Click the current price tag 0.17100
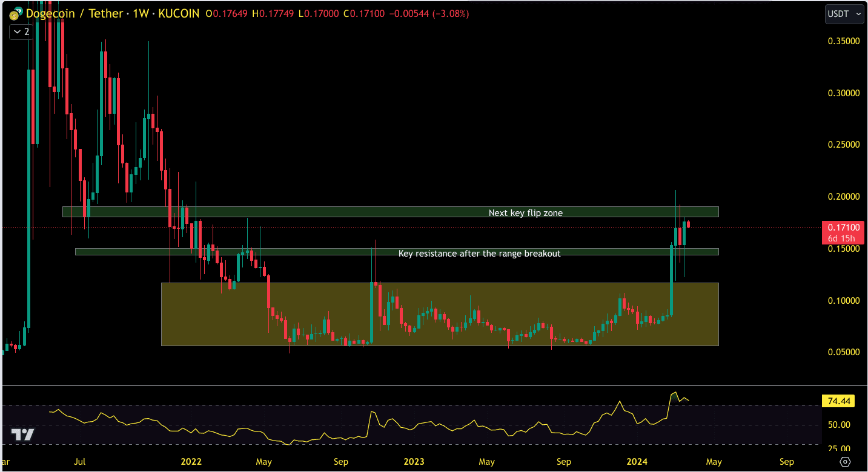This screenshot has height=472, width=868. click(844, 227)
